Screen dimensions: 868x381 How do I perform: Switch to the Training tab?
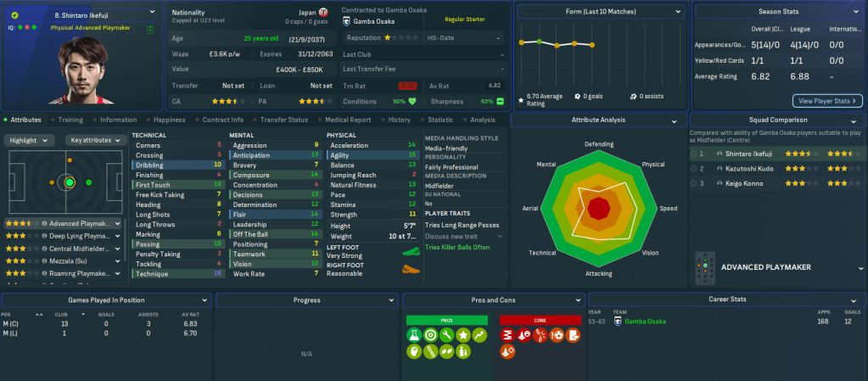[x=70, y=120]
